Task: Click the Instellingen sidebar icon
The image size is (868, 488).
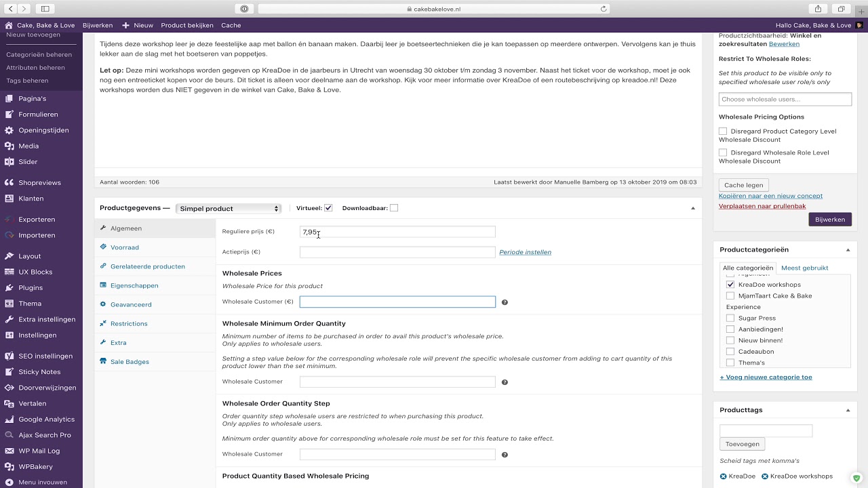Action: [x=9, y=335]
